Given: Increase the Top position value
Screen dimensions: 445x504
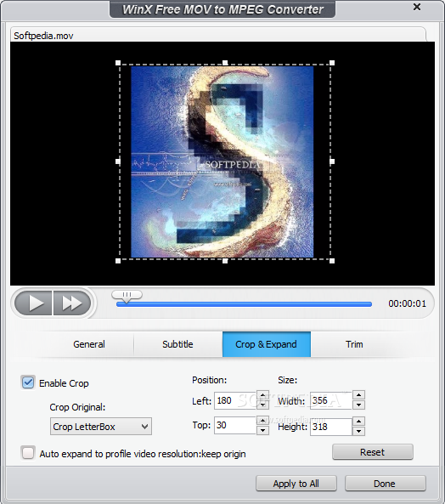Looking at the screenshot, I should pos(262,421).
